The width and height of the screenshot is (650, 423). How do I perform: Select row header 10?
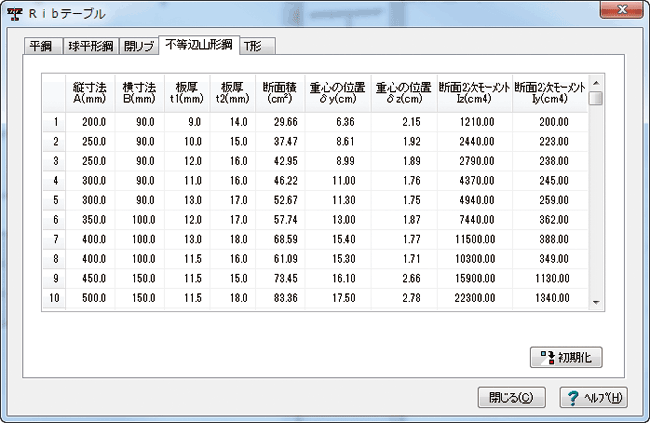tap(54, 298)
